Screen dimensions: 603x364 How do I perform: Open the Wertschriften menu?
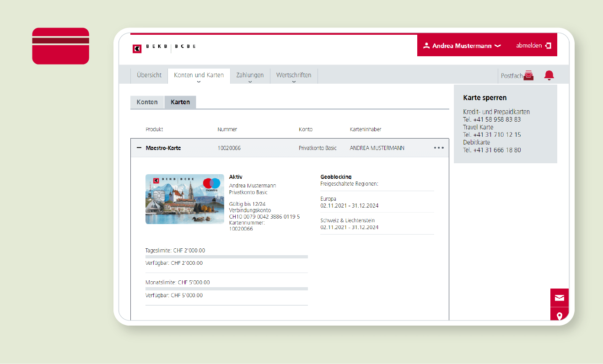click(x=293, y=75)
